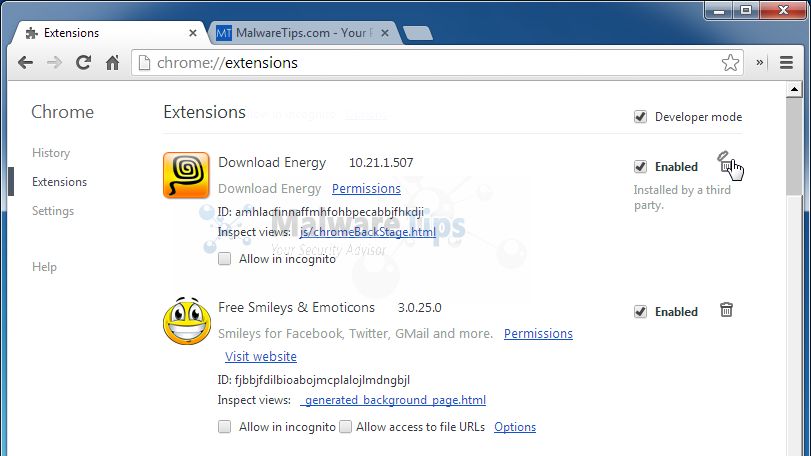
Task: Select the ID fjbbjfdilbioabojmcplalojlmdngbjl text
Action: pos(314,380)
